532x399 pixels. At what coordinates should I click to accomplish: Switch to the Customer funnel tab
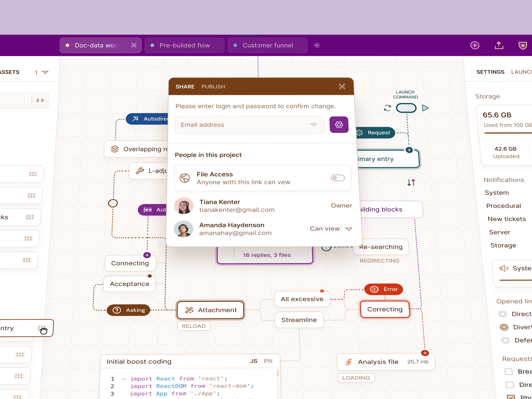(267, 45)
